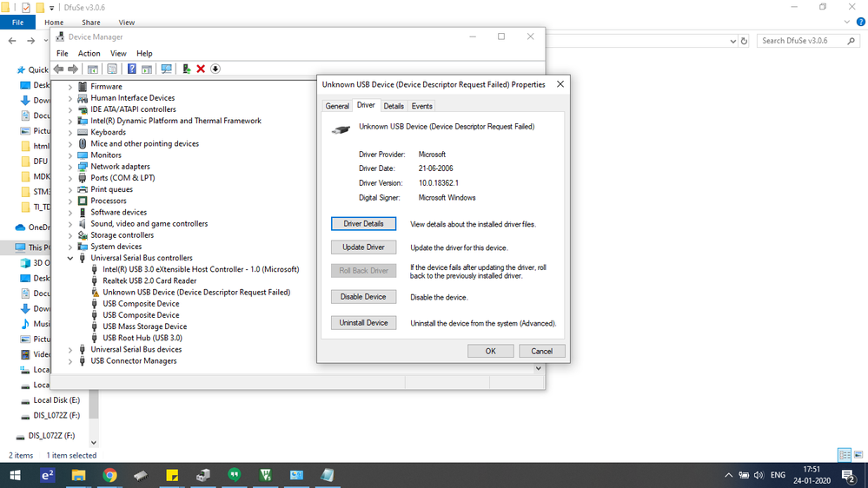Show hidden system tray icons

pos(728,475)
